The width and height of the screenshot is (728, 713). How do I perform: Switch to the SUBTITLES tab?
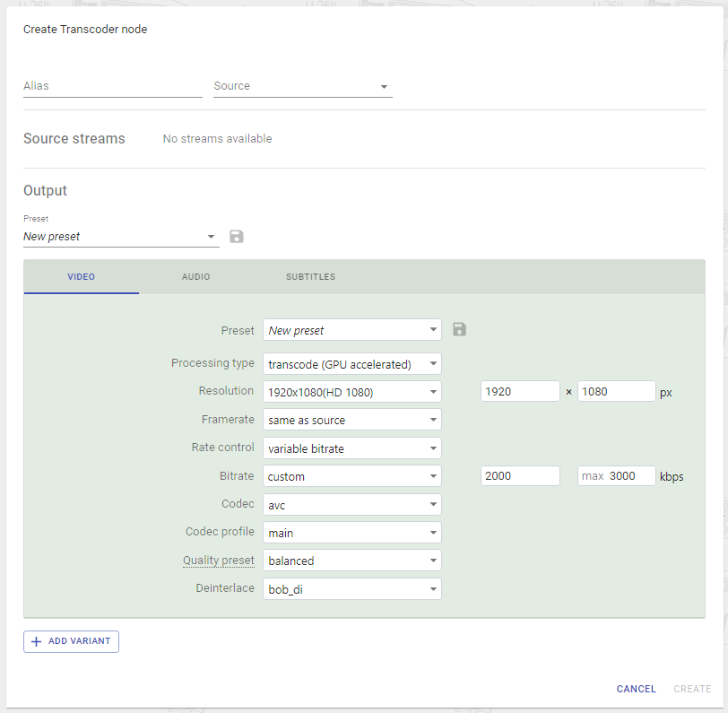310,276
